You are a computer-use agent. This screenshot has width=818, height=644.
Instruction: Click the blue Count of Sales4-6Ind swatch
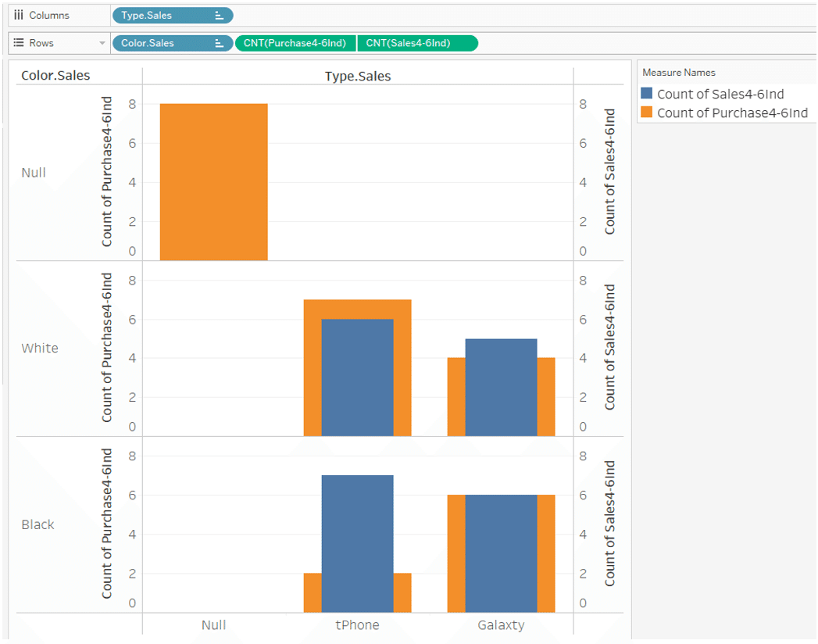click(646, 94)
